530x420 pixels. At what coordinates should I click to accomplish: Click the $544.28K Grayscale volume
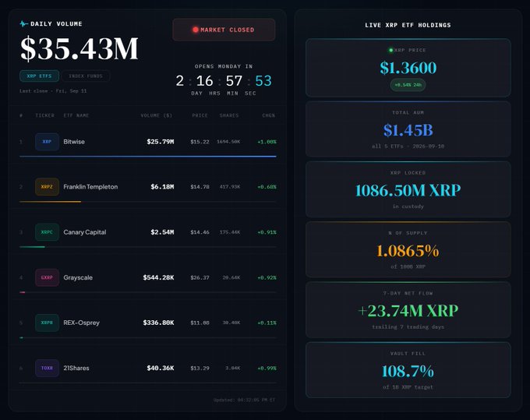pos(158,277)
